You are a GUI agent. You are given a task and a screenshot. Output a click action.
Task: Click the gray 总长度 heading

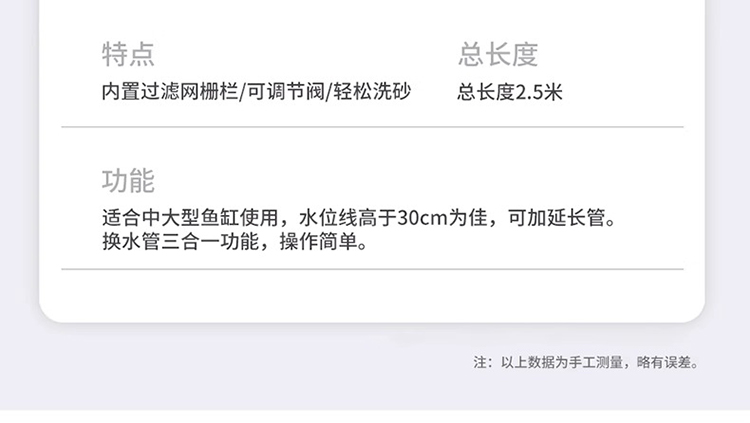pos(498,54)
